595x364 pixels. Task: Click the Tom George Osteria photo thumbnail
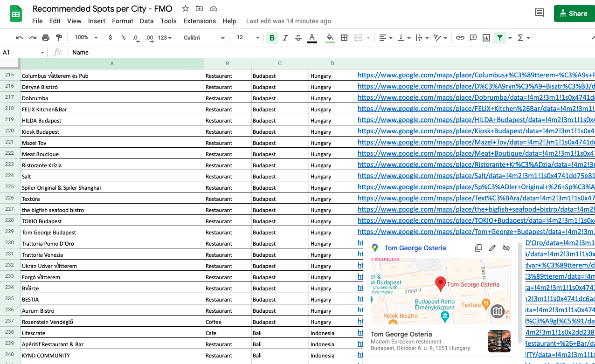tap(499, 341)
